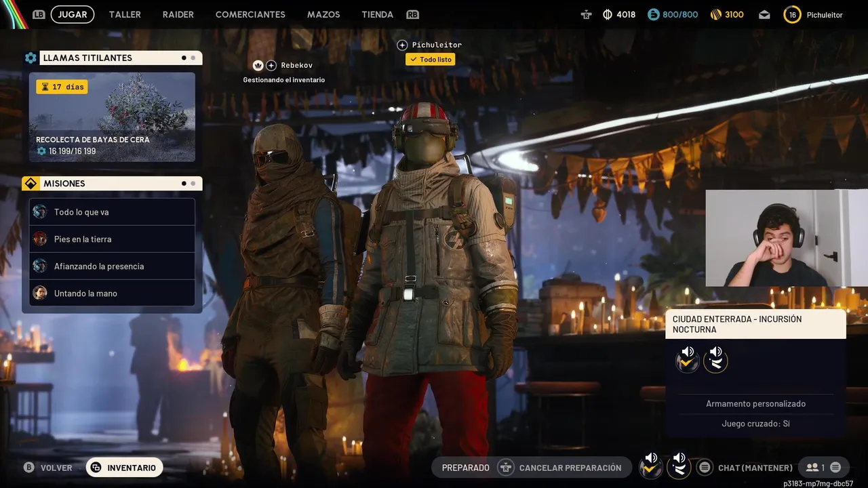Open the menu icon next to squad count
The image size is (868, 488).
pyautogui.click(x=835, y=468)
